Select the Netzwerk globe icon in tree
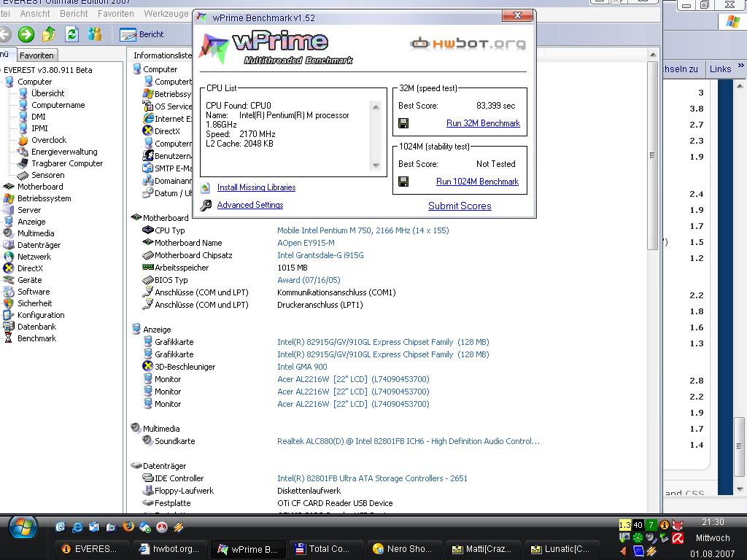The image size is (747, 560). [9, 257]
